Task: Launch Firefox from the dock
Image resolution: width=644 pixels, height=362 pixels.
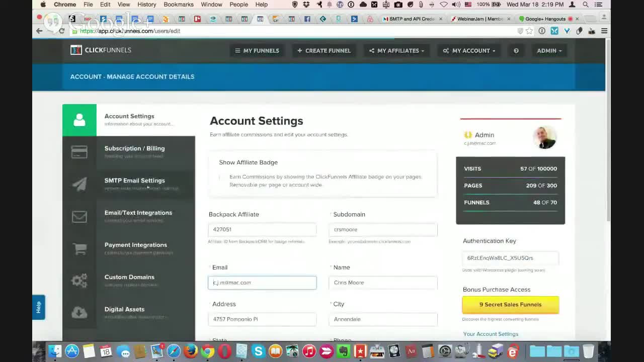Action: click(x=191, y=351)
